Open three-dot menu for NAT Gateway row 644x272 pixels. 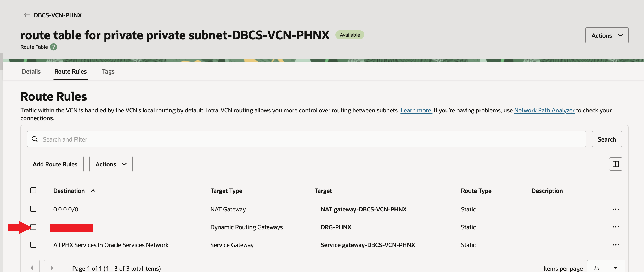coord(615,209)
